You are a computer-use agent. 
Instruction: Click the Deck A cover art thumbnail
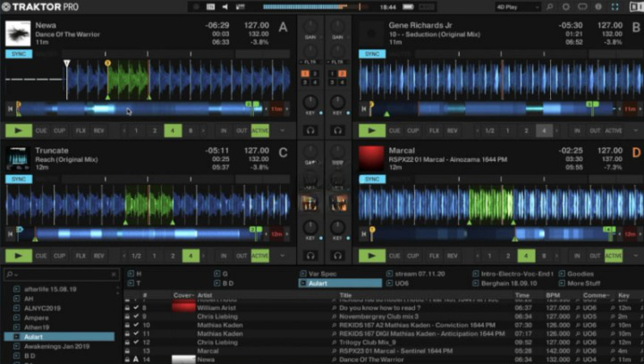[x=18, y=33]
